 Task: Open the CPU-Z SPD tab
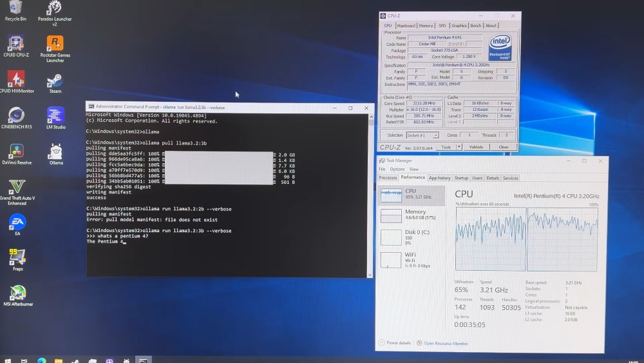tap(442, 26)
